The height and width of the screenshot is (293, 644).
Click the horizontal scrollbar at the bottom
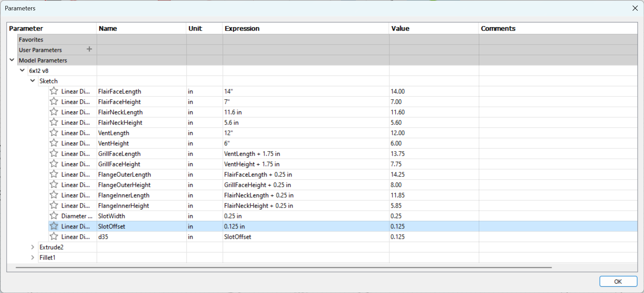pyautogui.click(x=283, y=267)
